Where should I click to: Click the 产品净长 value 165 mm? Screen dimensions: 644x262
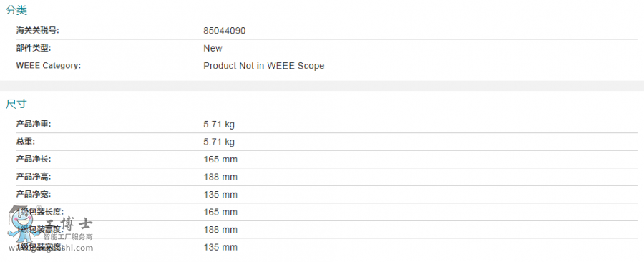(x=220, y=160)
